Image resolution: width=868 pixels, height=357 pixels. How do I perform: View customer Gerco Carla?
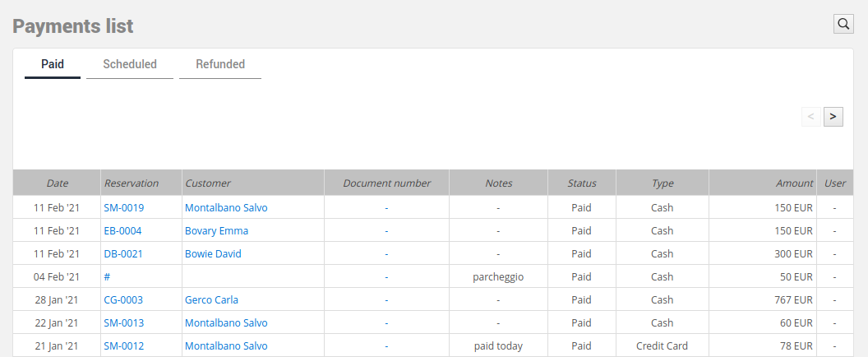[x=211, y=300]
